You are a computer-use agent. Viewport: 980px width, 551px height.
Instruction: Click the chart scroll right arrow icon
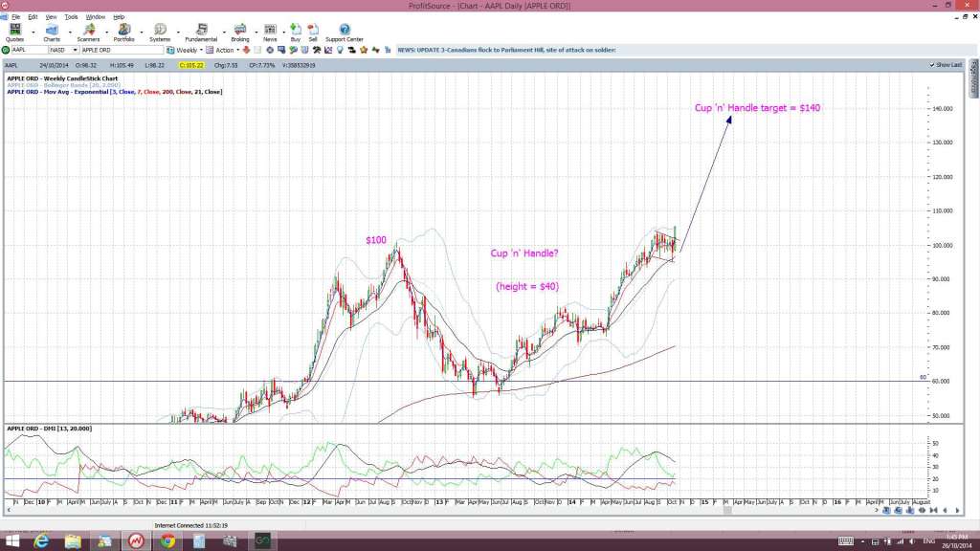[957, 511]
